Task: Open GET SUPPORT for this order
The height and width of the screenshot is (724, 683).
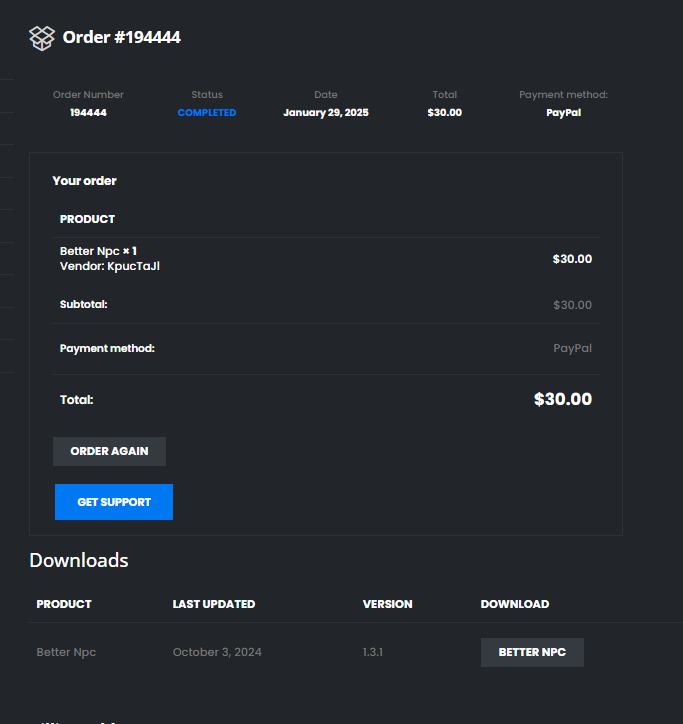Action: (x=114, y=502)
